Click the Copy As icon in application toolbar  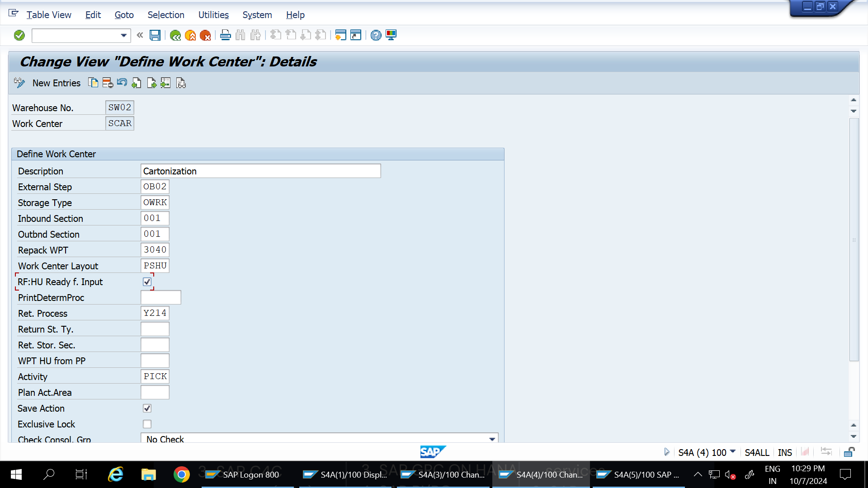(93, 83)
